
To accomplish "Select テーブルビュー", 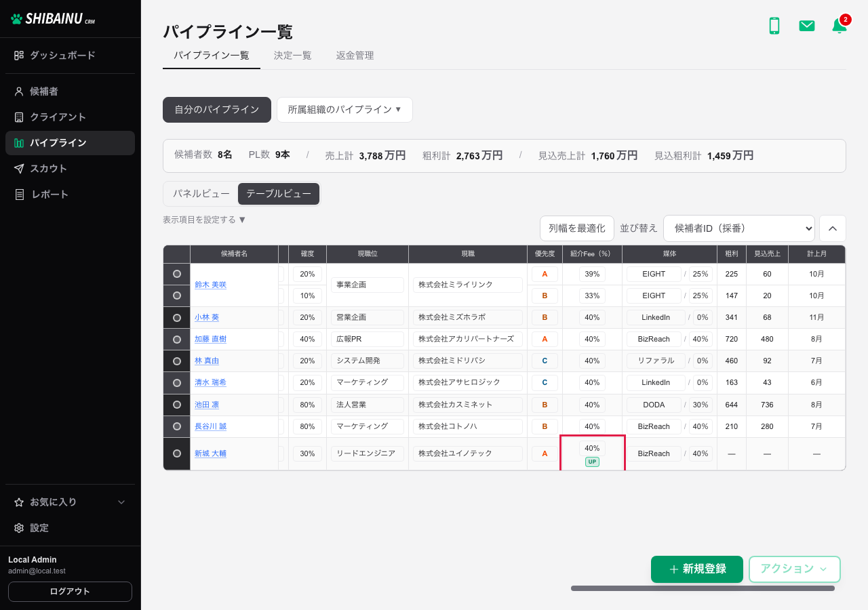I will click(x=279, y=193).
